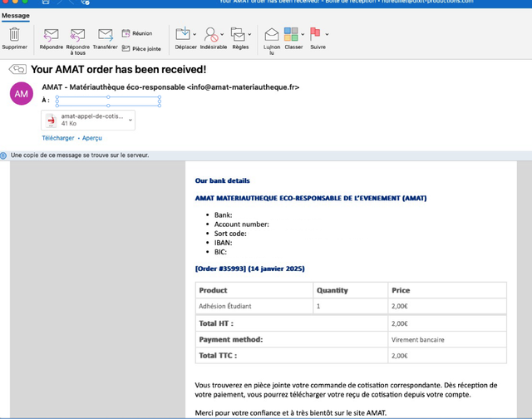The width and height of the screenshot is (532, 419).
Task: Click the 'Our bank details' heading
Action: (222, 180)
